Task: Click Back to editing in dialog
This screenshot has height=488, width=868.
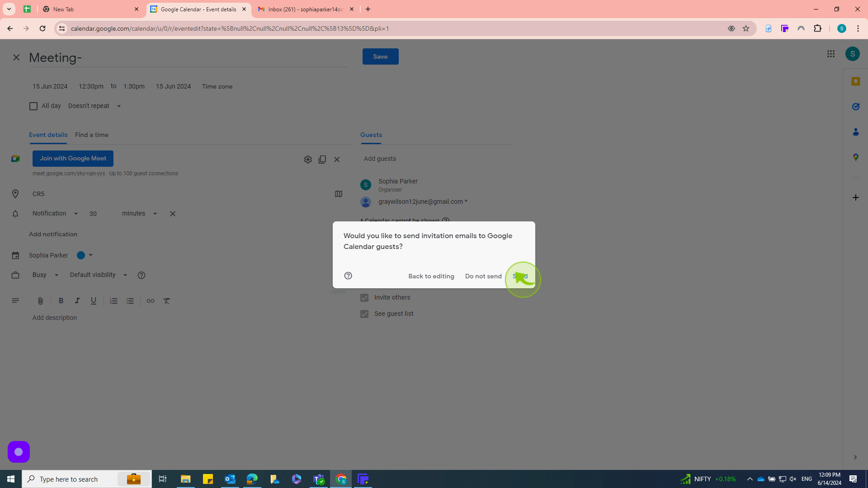Action: coord(431,277)
